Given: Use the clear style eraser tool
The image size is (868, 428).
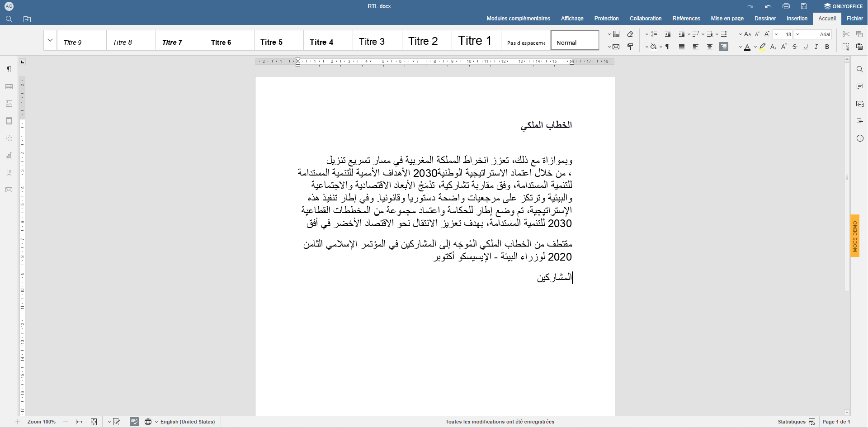Looking at the screenshot, I should (x=630, y=34).
